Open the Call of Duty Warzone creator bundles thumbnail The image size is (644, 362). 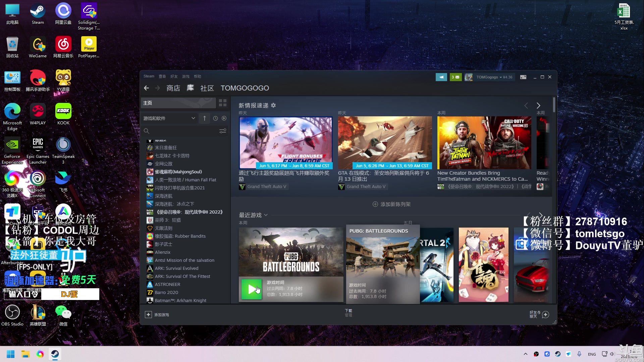(x=484, y=143)
